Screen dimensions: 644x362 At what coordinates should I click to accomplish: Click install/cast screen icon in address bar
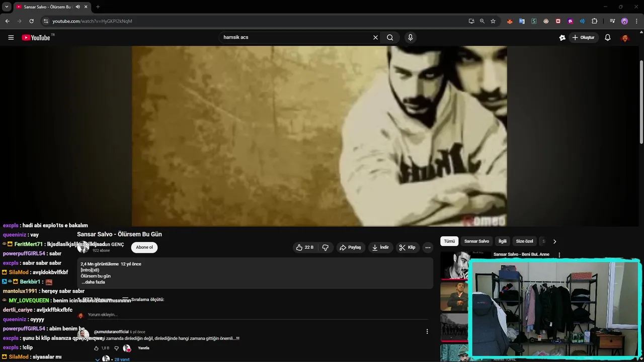pyautogui.click(x=471, y=21)
